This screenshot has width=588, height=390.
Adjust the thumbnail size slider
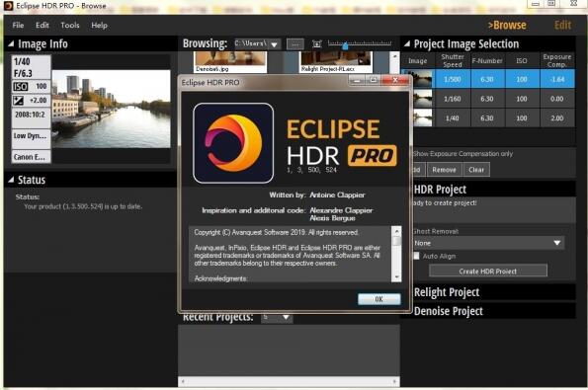345,45
